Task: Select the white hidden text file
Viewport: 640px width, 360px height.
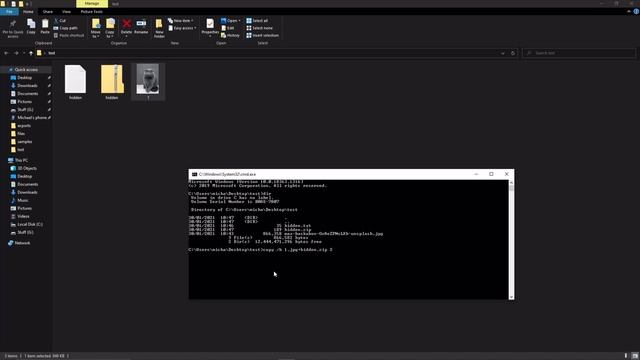Action: click(x=76, y=82)
